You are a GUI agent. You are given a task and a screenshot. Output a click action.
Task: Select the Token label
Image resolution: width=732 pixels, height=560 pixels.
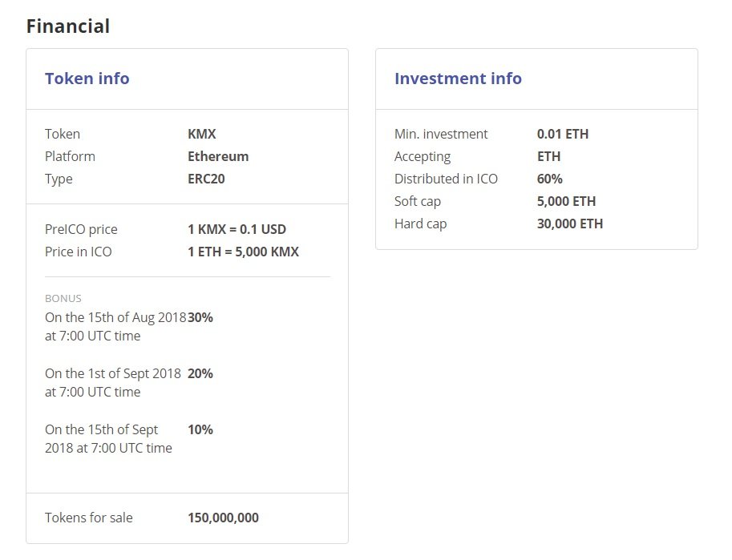pos(63,134)
